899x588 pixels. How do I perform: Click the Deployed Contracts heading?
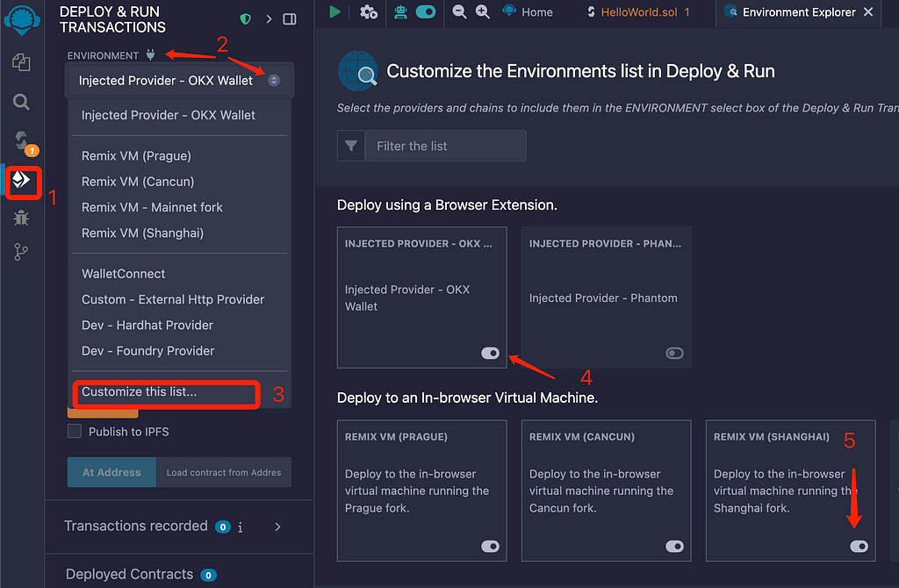click(x=130, y=574)
